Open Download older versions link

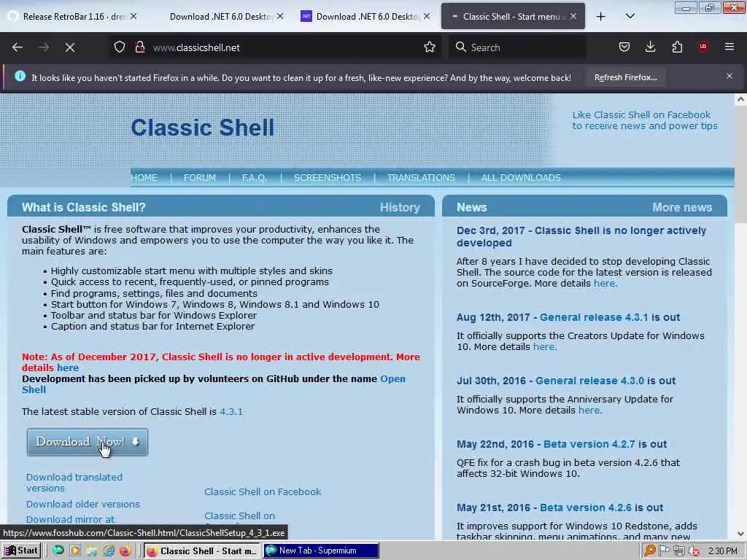[83, 505]
